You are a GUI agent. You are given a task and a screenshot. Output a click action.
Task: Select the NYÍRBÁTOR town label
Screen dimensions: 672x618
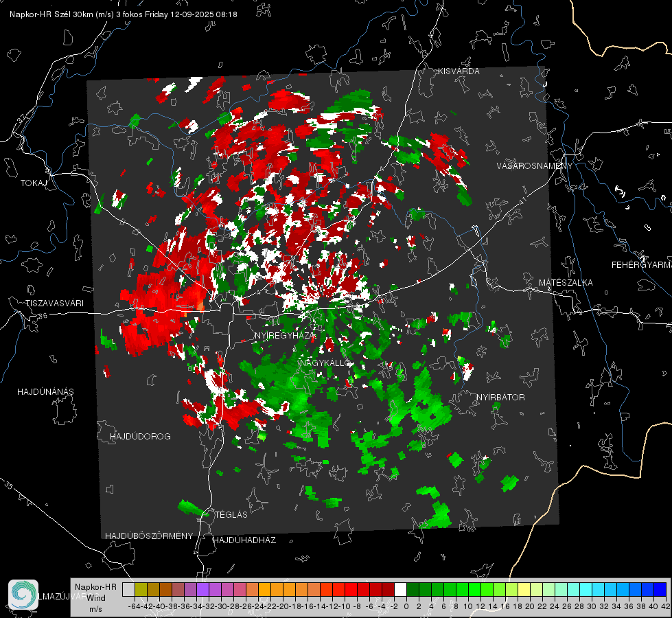[x=500, y=398]
